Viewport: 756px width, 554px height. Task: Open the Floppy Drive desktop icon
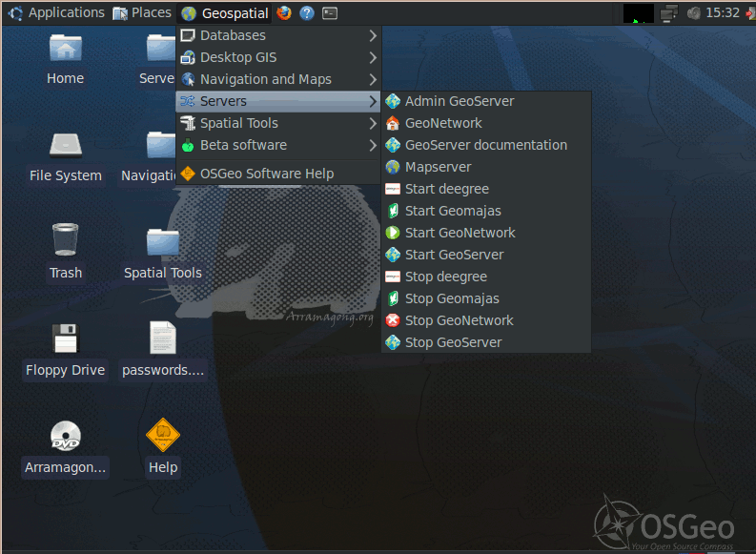pos(65,339)
